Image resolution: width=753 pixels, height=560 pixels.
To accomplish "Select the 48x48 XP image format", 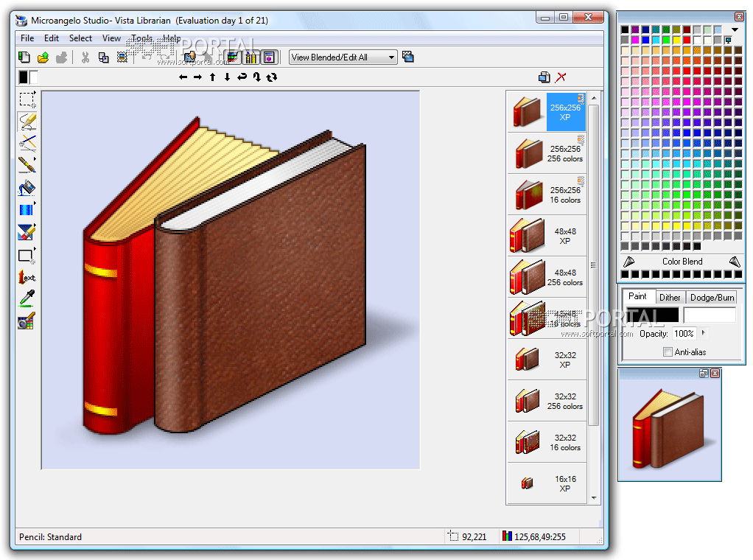I will (547, 236).
